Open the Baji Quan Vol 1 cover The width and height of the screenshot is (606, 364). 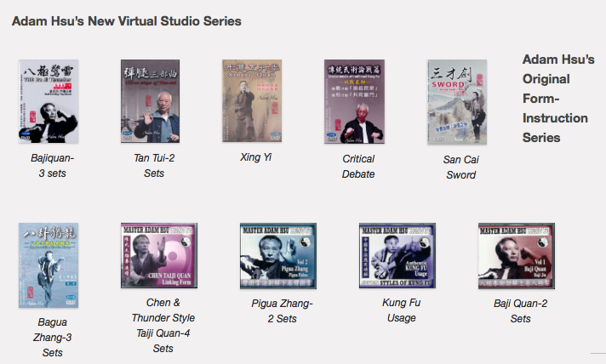point(517,255)
